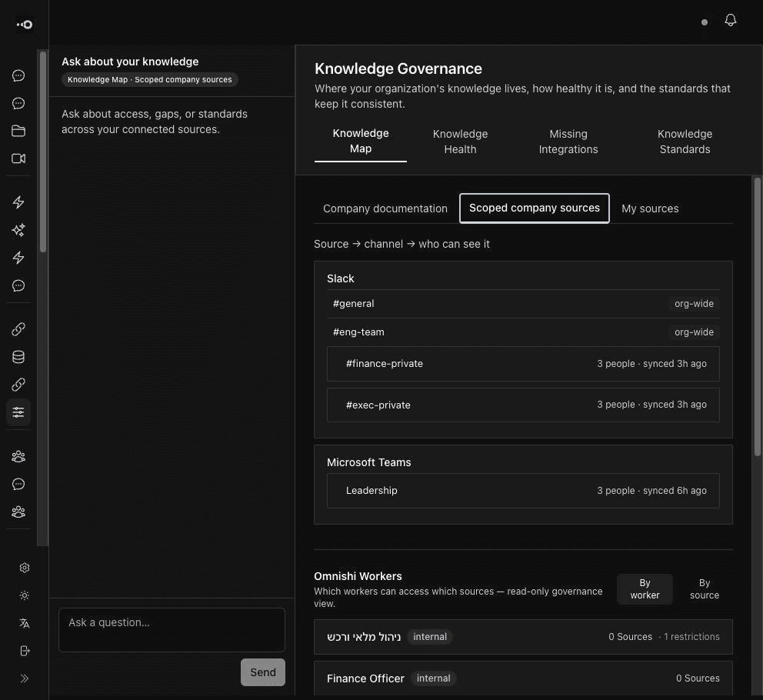Click the org-wide badge on #eng-team
This screenshot has width=763, height=700.
(x=694, y=332)
